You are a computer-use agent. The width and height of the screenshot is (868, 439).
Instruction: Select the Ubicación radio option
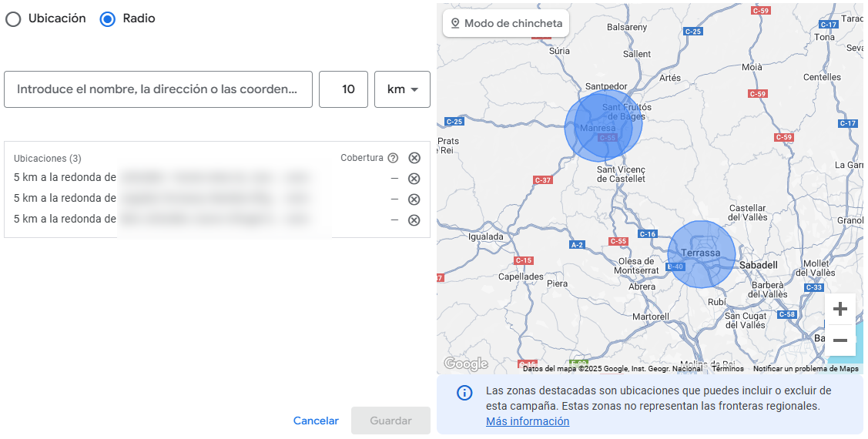click(x=13, y=19)
